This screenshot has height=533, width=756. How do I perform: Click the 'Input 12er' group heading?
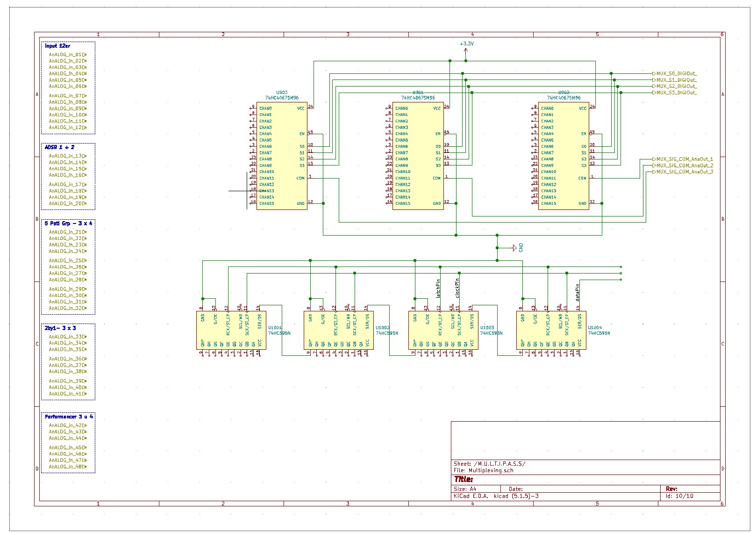pyautogui.click(x=57, y=47)
